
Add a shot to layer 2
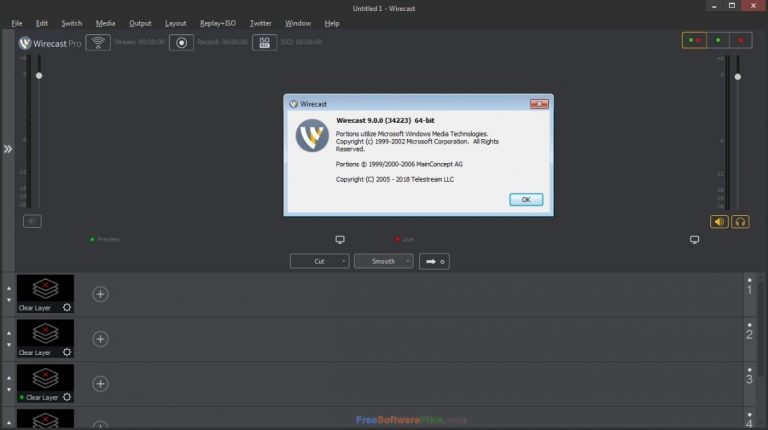[100, 339]
